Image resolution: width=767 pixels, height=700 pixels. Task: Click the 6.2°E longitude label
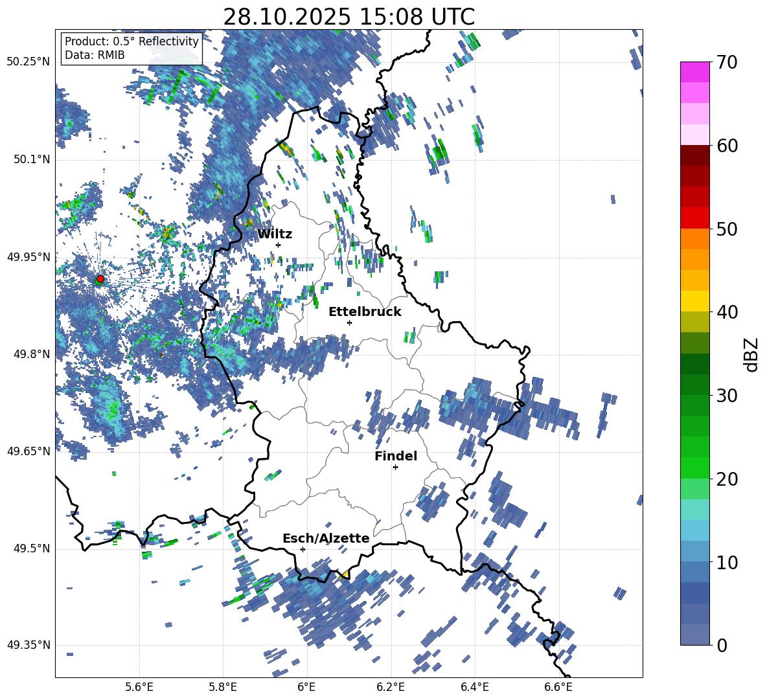(391, 687)
